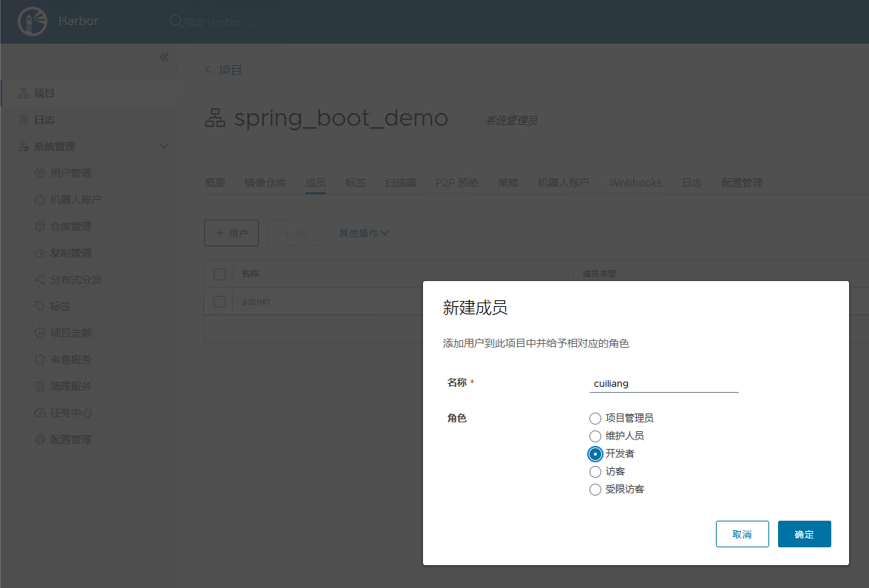The width and height of the screenshot is (869, 588).
Task: Click the 仓库管理 icon
Action: 40,226
